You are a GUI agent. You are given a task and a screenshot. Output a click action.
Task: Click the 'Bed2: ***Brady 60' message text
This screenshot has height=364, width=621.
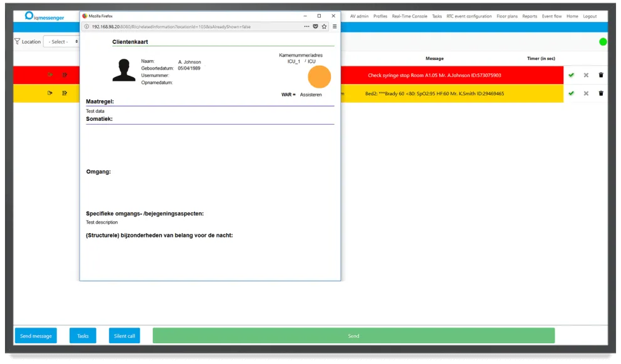[434, 94]
